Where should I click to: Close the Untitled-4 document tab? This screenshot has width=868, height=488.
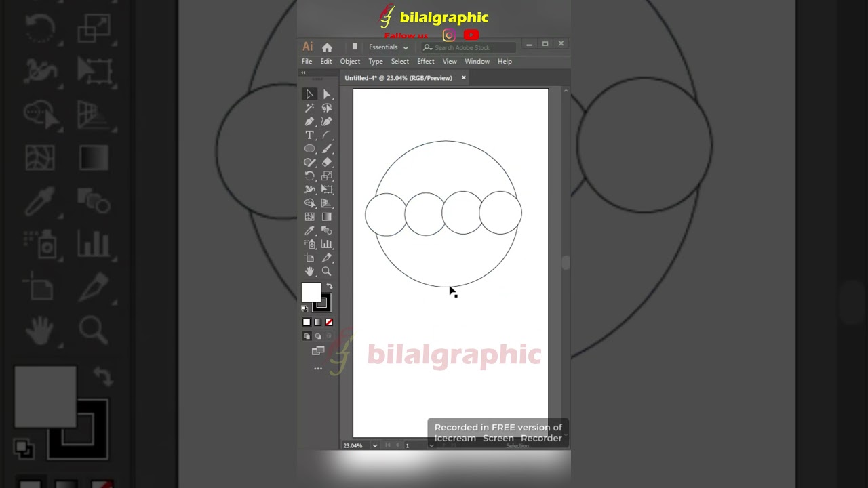464,77
